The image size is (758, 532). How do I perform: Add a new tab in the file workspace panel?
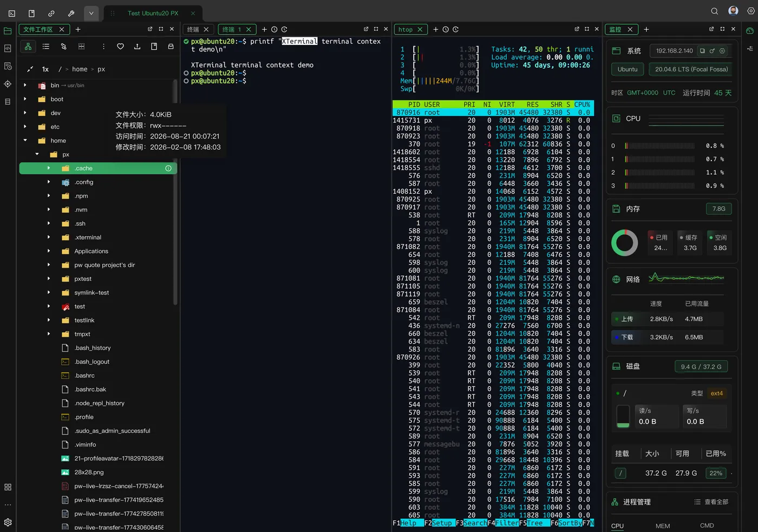pos(78,29)
